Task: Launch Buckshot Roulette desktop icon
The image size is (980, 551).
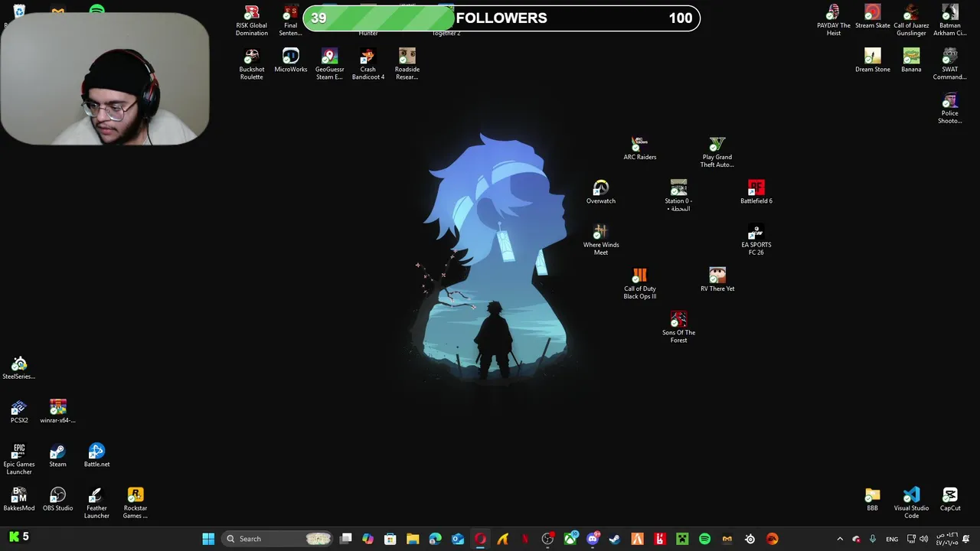Action: pos(251,64)
